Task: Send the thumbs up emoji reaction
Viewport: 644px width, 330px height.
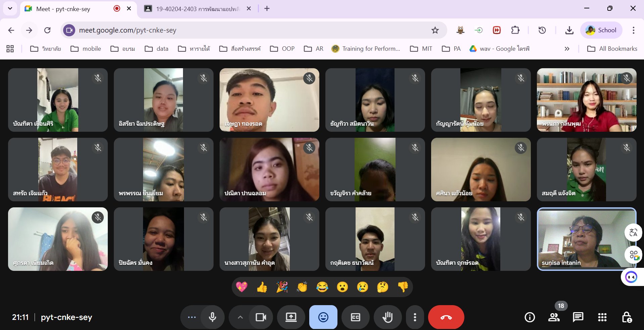Action: pos(262,287)
